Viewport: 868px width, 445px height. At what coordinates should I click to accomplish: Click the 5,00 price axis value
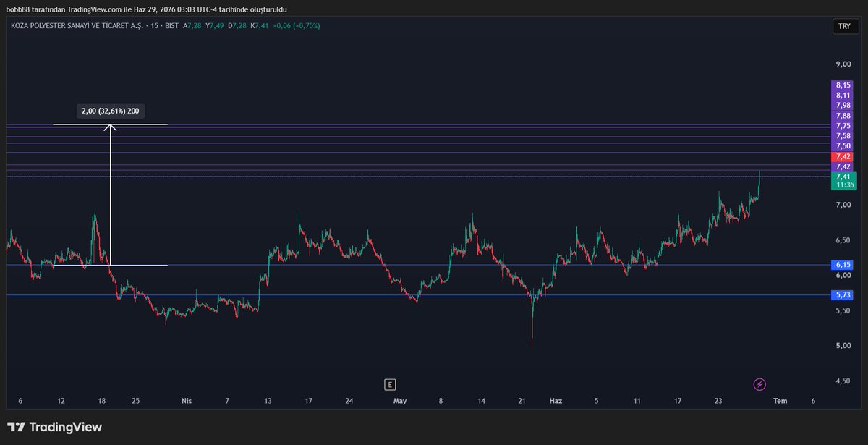pyautogui.click(x=843, y=346)
